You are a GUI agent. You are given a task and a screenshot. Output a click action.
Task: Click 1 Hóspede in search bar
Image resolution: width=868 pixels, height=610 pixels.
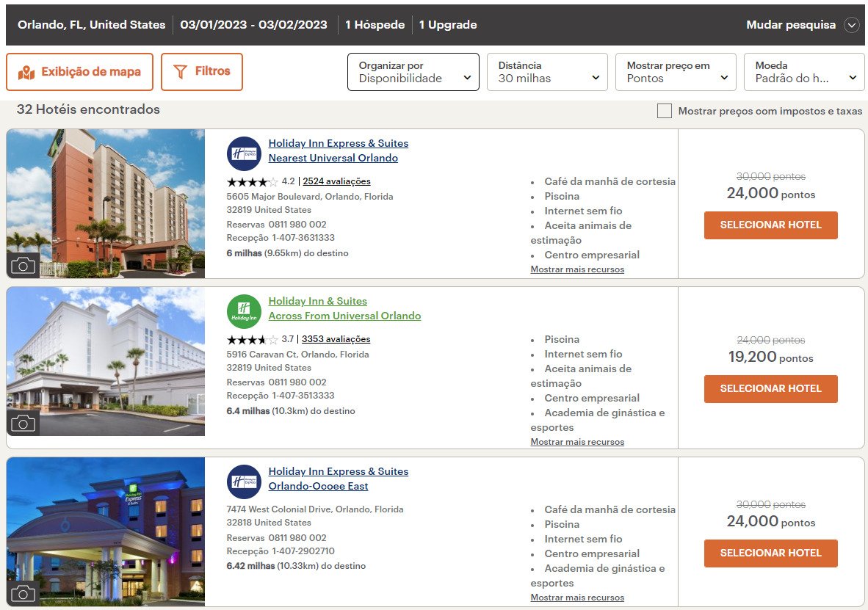(x=375, y=25)
